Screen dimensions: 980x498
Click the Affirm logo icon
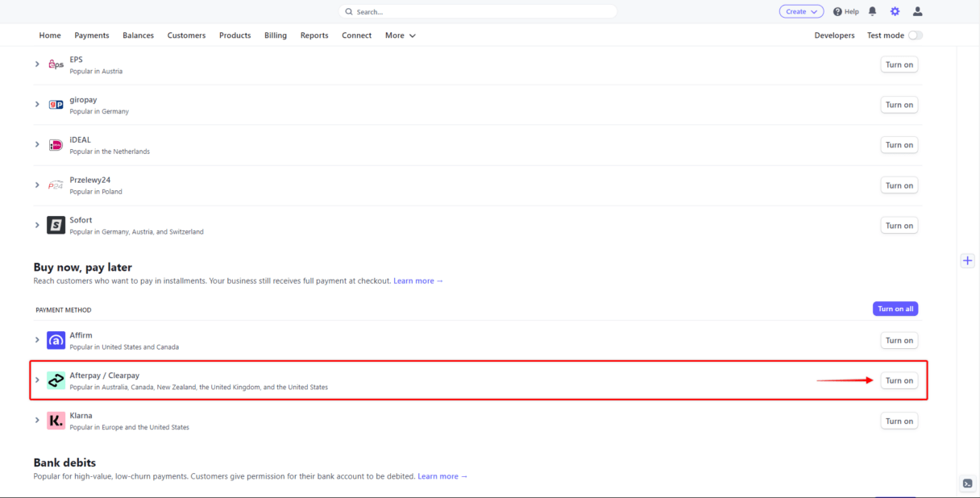[56, 340]
